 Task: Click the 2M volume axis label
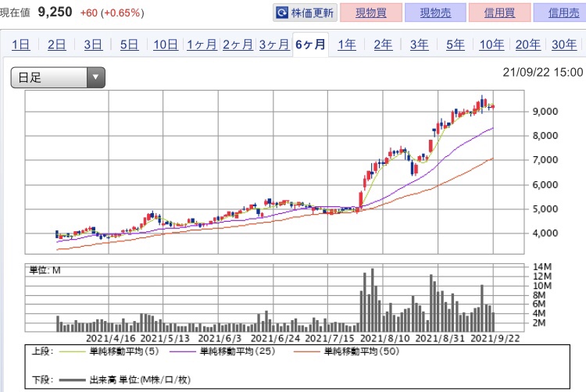[x=539, y=323]
